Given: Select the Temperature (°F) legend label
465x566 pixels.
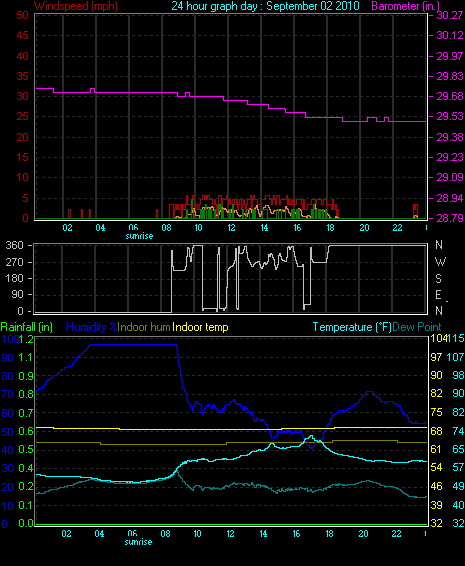Looking at the screenshot, I should pos(352,327).
